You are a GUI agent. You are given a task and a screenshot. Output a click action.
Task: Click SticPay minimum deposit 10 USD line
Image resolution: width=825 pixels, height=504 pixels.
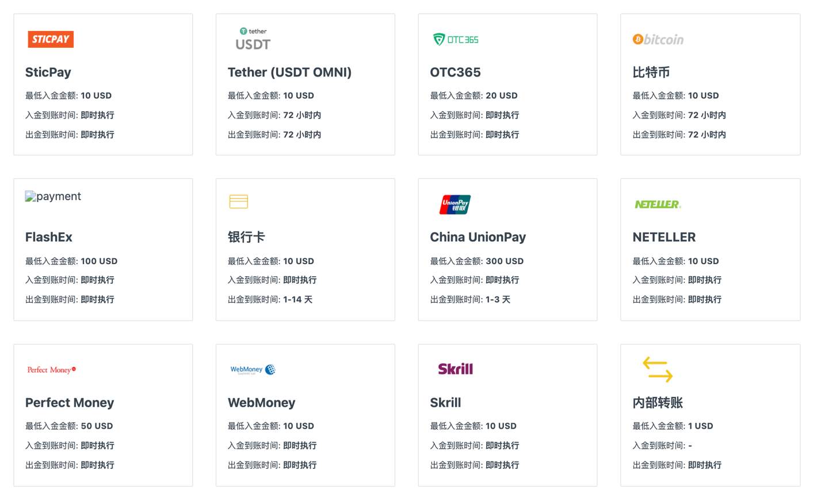pyautogui.click(x=68, y=96)
